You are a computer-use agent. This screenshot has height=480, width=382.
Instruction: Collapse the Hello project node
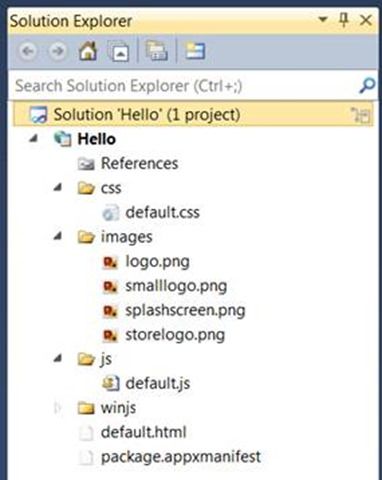tap(33, 138)
